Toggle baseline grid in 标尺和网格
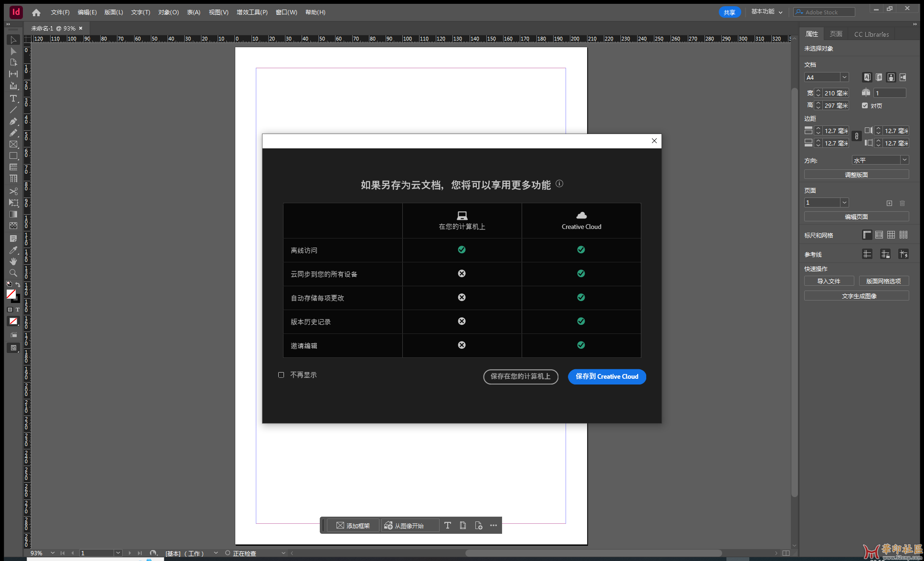924x561 pixels. tap(879, 235)
